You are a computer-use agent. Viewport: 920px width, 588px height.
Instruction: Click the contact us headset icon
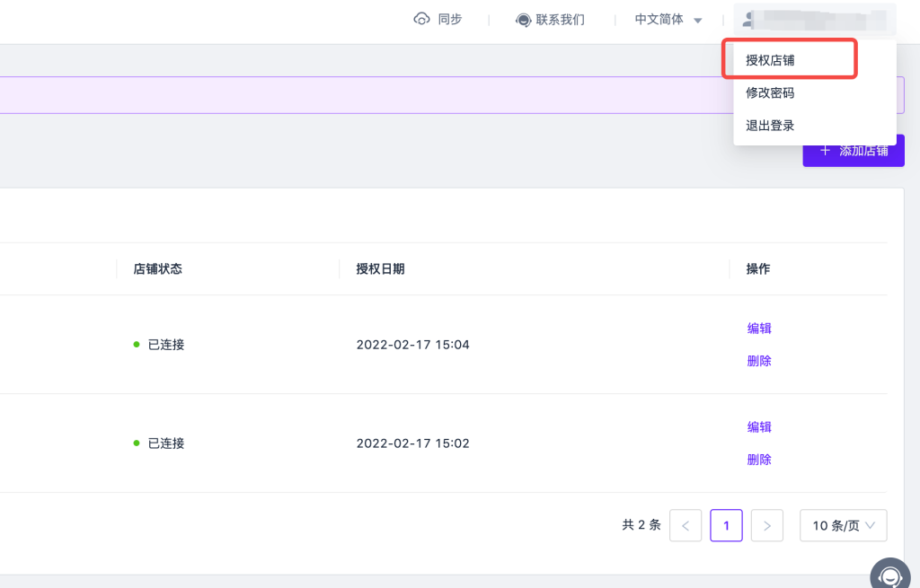(x=523, y=20)
